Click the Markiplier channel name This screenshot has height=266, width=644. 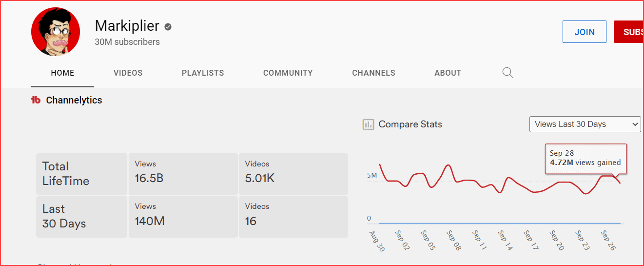point(127,26)
